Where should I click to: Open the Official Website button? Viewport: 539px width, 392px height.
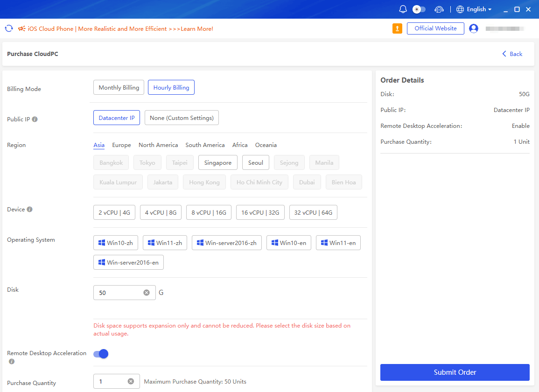coord(435,28)
